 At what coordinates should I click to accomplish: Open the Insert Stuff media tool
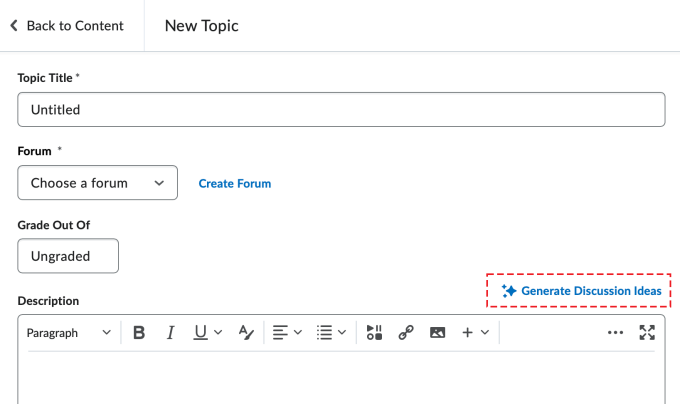(374, 333)
